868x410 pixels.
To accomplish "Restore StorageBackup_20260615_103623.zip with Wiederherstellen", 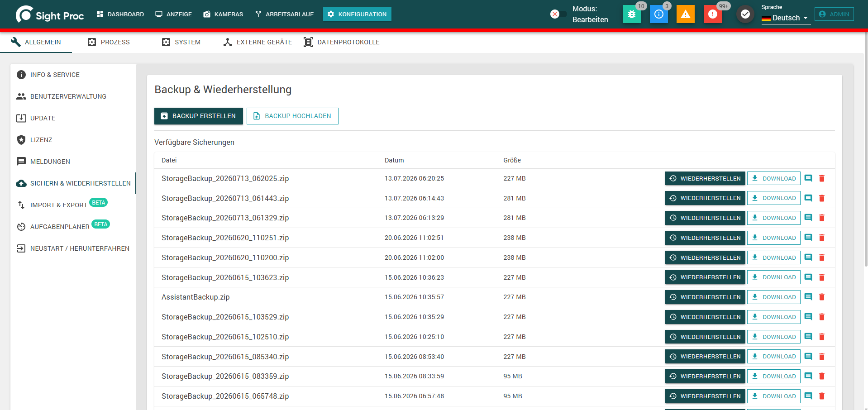I will tap(705, 277).
